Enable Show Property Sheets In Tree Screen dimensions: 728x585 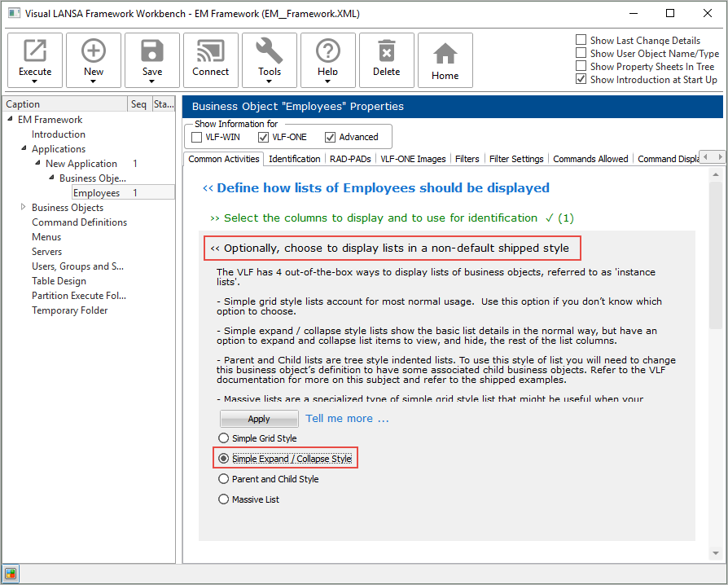(x=581, y=65)
